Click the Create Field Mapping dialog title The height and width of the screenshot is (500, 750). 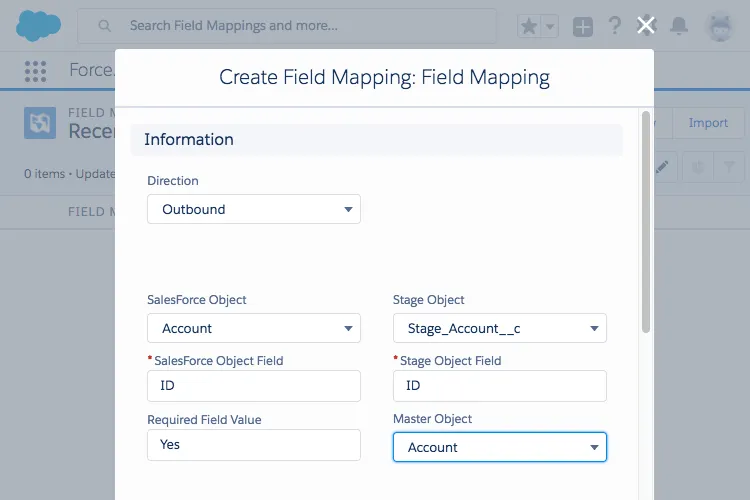[384, 78]
